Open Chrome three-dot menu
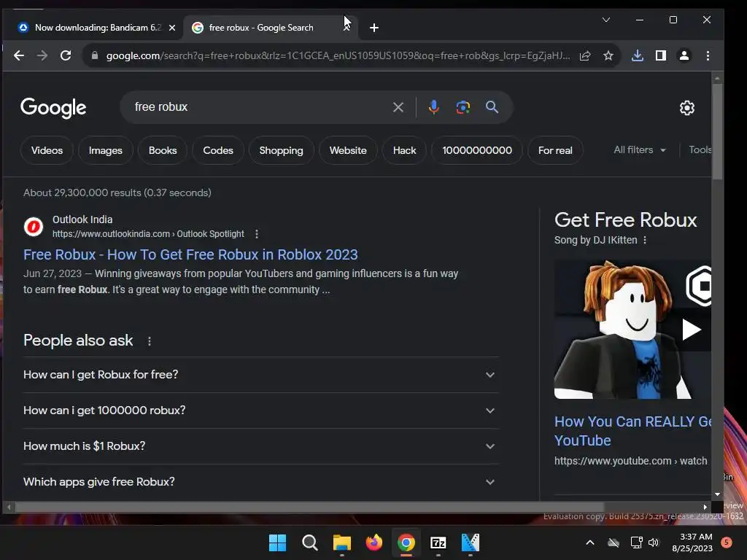Viewport: 747px width, 560px height. [x=708, y=55]
